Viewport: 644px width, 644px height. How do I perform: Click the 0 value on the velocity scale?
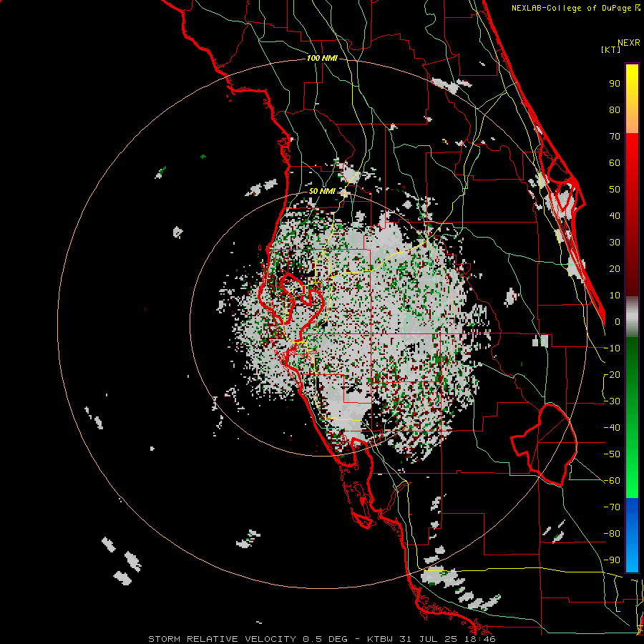click(x=618, y=322)
